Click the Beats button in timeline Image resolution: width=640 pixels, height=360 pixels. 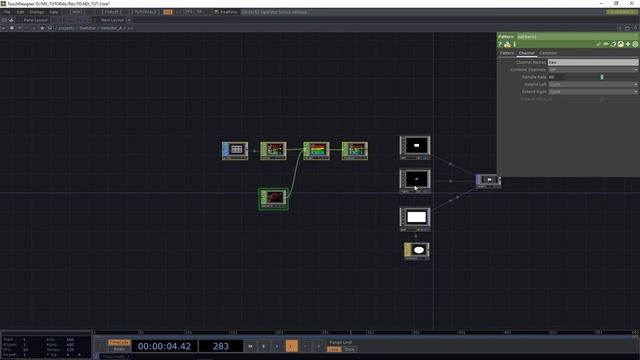[x=119, y=349]
